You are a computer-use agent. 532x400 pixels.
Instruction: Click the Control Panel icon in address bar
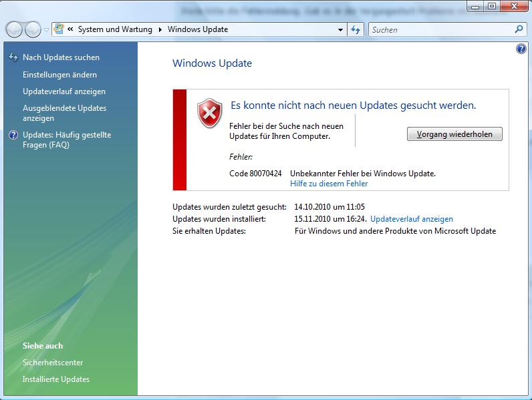(59, 29)
